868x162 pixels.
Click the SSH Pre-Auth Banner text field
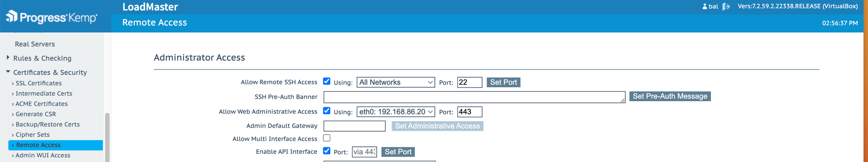pyautogui.click(x=474, y=97)
